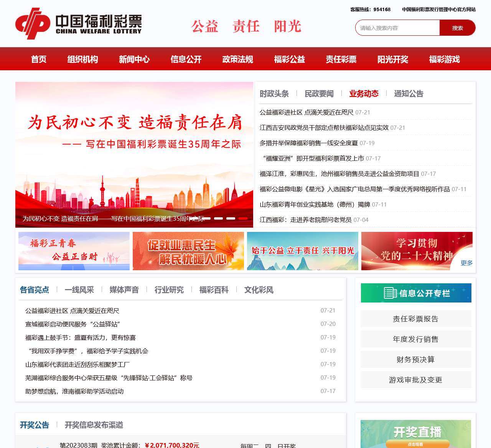The width and height of the screenshot is (491, 448).
Task: Switch to the 民政要闻 news tab
Action: [319, 93]
